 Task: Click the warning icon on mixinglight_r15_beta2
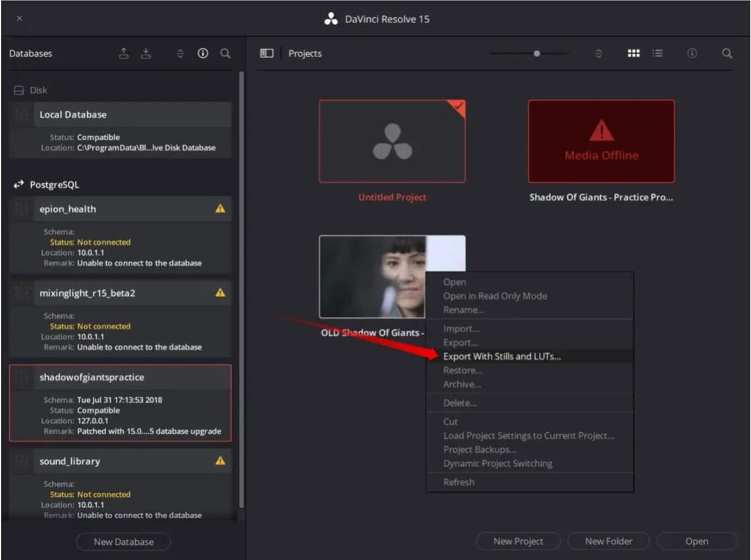(220, 293)
